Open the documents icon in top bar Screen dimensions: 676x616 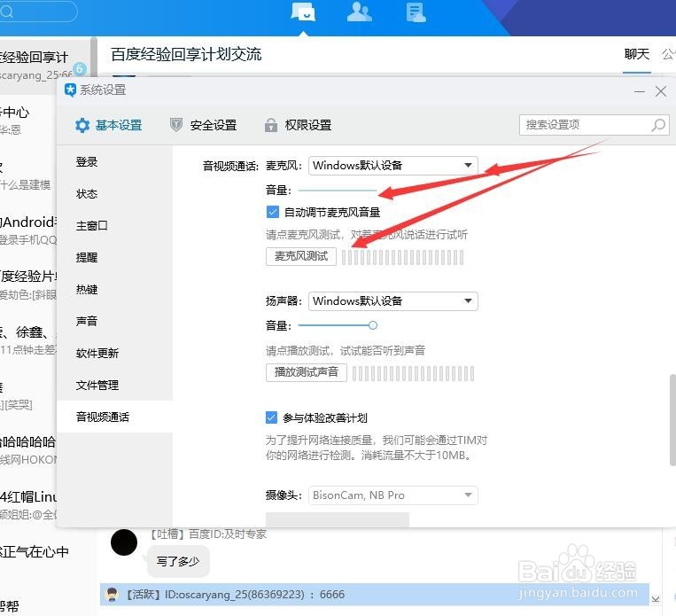[x=416, y=12]
